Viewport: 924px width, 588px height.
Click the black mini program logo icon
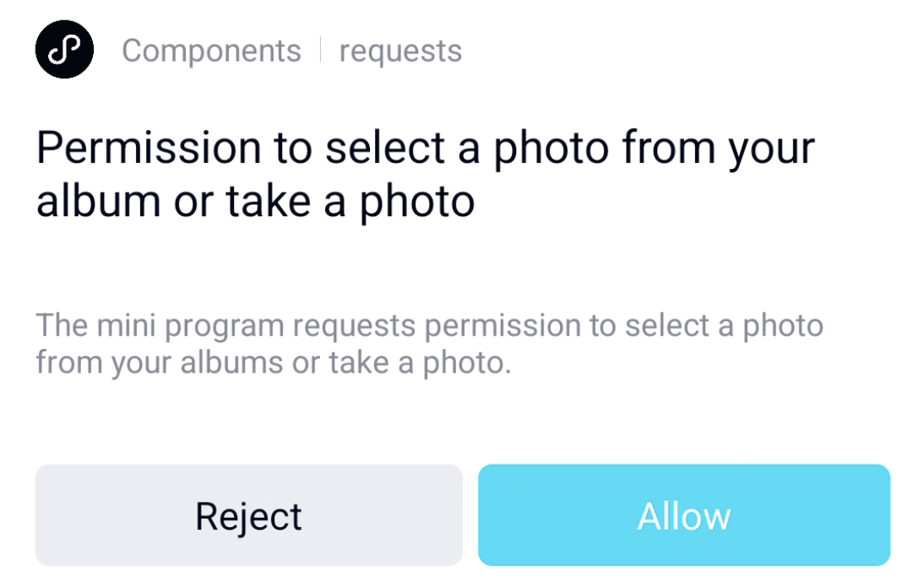pos(64,50)
